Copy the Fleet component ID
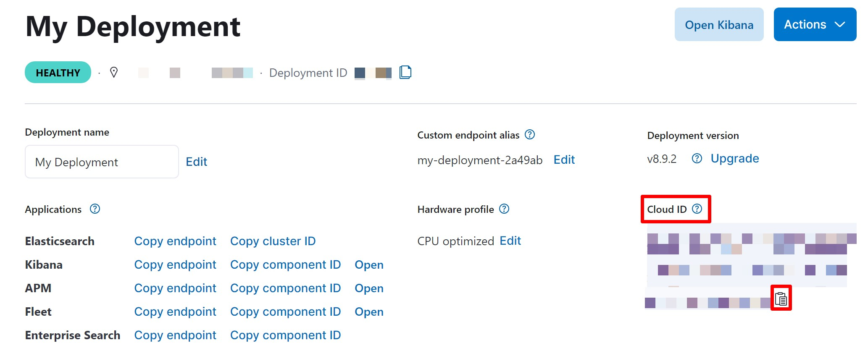The width and height of the screenshot is (868, 343). (285, 312)
